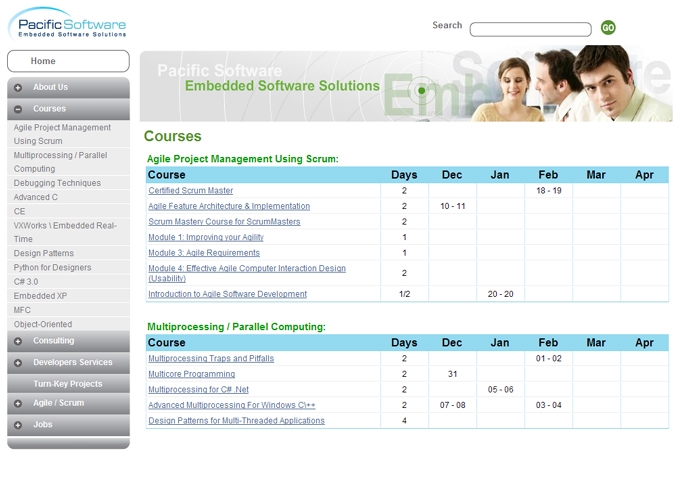
Task: Collapse the Courses minus icon
Action: click(18, 109)
